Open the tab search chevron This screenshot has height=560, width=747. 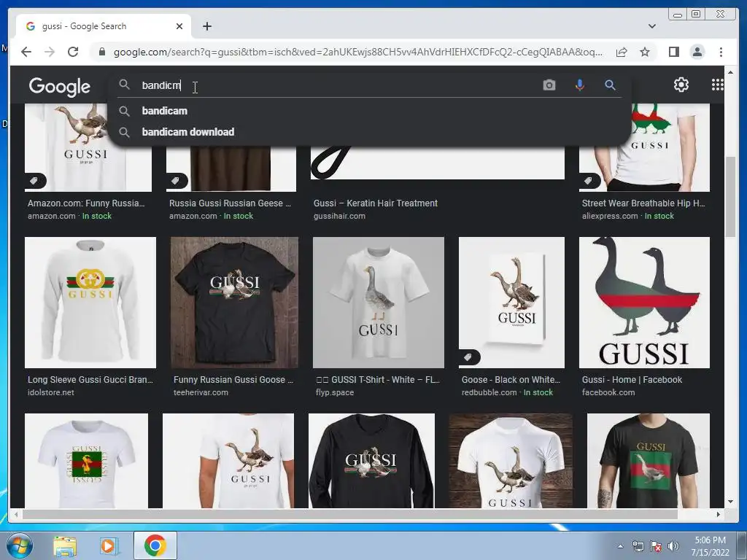tap(651, 26)
